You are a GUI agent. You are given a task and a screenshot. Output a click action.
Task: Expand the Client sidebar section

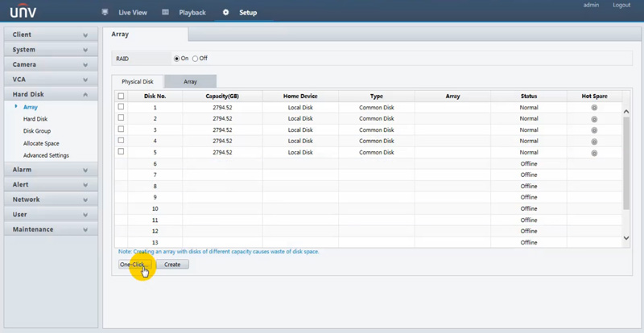[51, 35]
